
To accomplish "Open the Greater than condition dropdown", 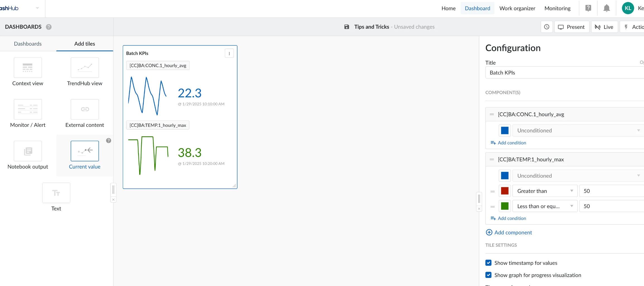I will click(545, 191).
